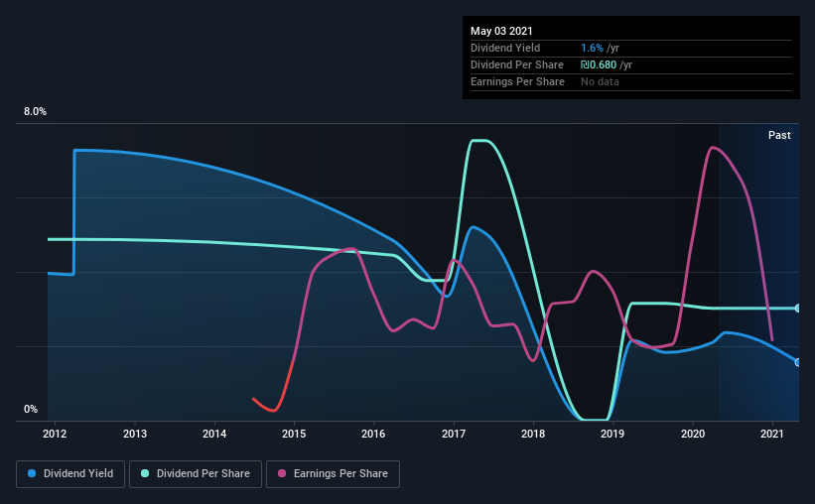Toggle the Dividend Yield legend button
Screen dimensions: 815x504
[x=70, y=474]
